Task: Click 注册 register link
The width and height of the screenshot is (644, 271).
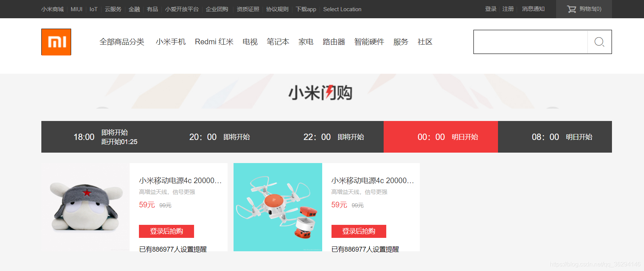Action: [x=508, y=9]
